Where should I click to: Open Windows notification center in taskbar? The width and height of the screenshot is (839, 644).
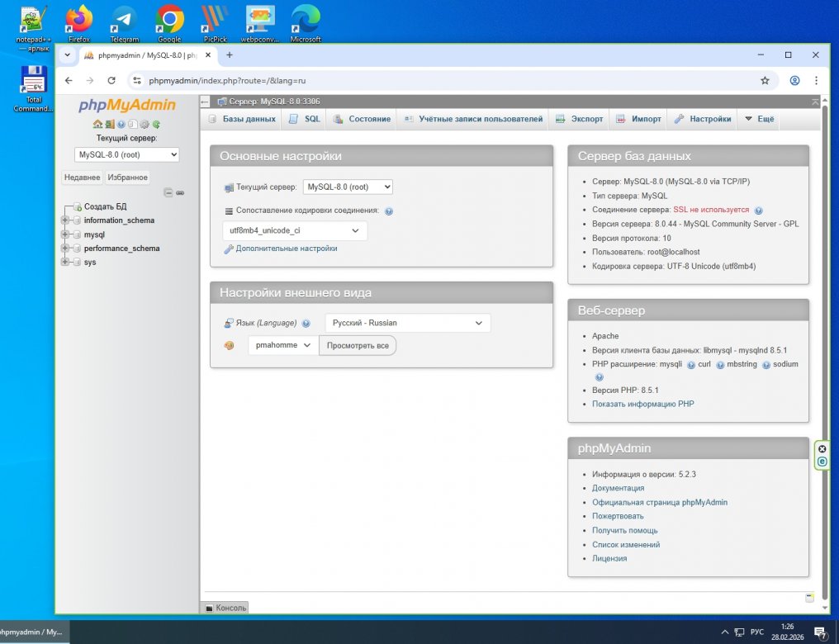coord(820,632)
